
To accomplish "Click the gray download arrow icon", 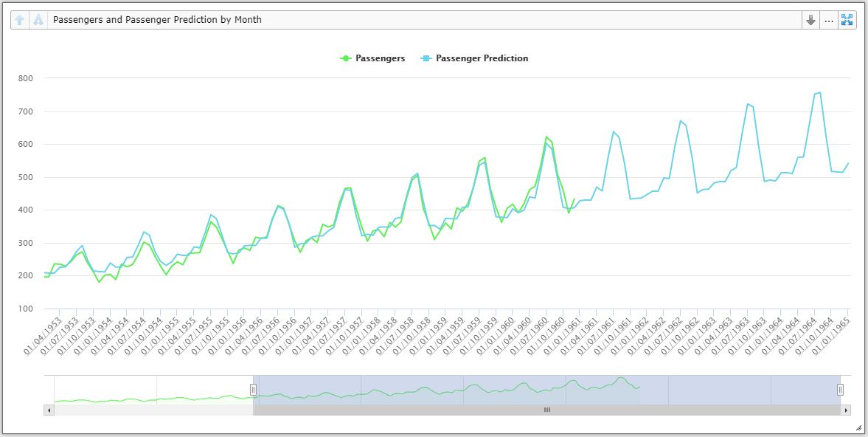I will click(x=809, y=19).
